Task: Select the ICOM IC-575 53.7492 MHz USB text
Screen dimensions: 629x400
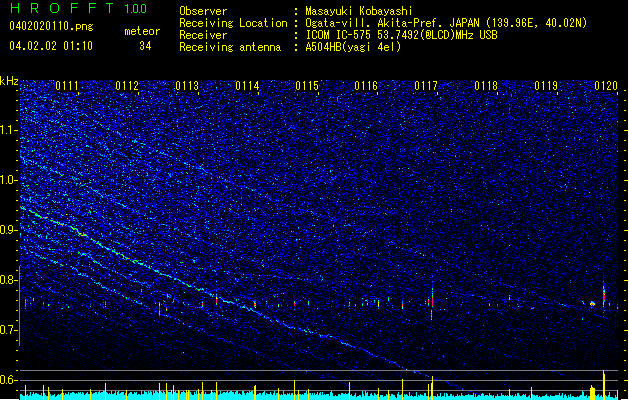Action: coord(402,35)
